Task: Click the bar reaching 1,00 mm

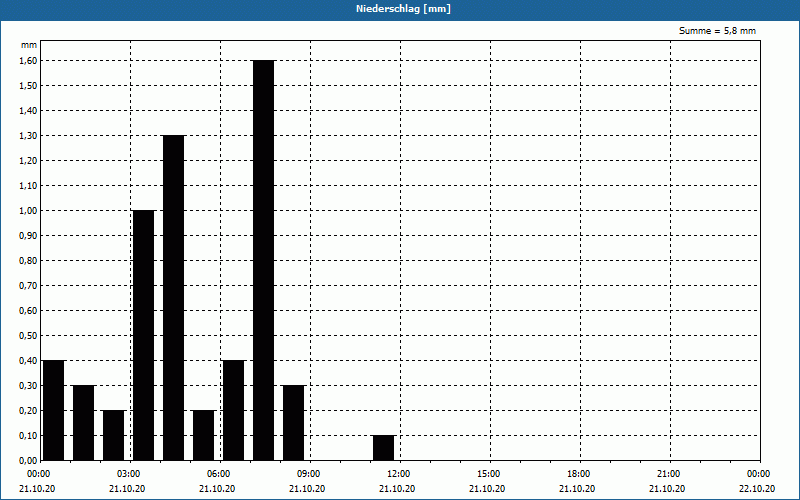Action: 143,335
